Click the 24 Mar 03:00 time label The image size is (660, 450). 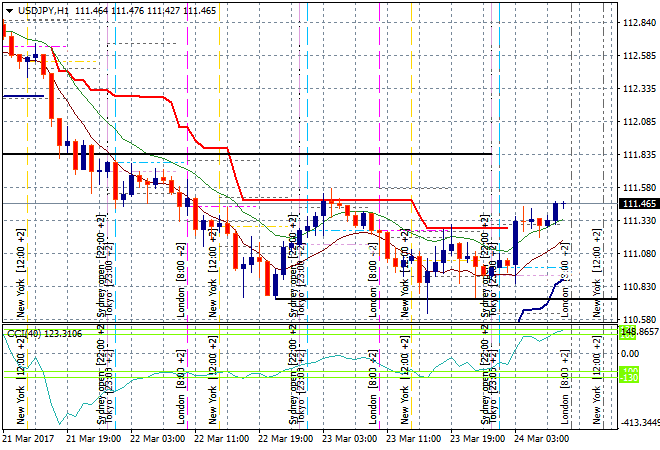click(541, 439)
